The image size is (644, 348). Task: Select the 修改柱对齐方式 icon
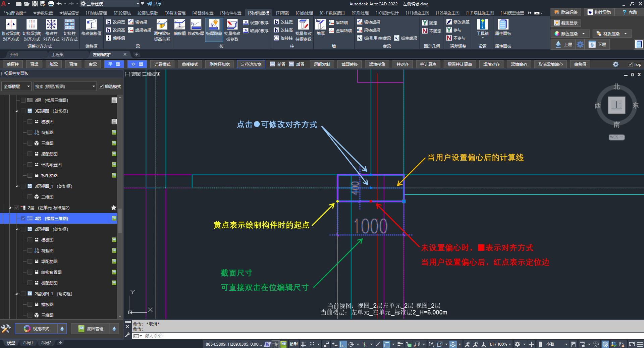coord(51,25)
